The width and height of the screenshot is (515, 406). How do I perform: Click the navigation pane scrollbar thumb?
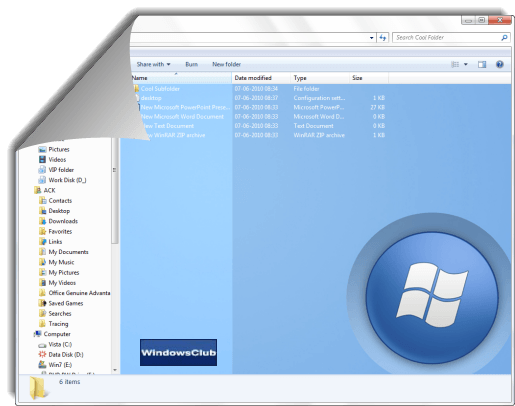click(114, 191)
